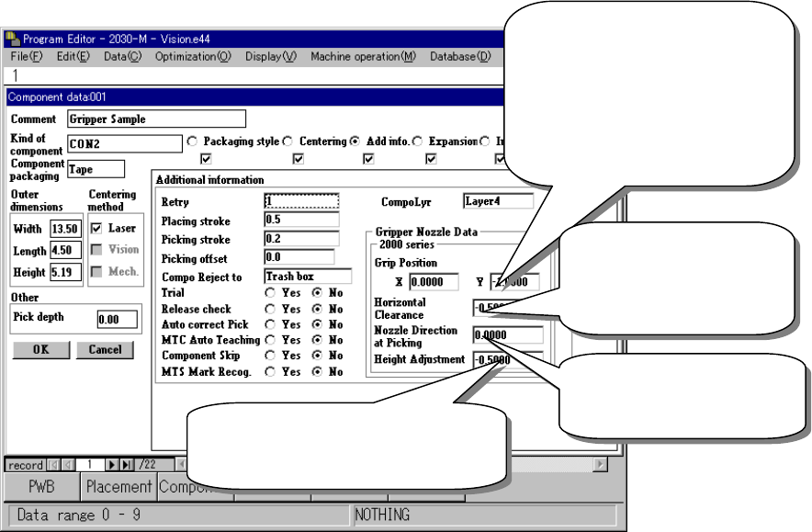The image size is (812, 532).
Task: Select Yes for Trial option
Action: [270, 293]
